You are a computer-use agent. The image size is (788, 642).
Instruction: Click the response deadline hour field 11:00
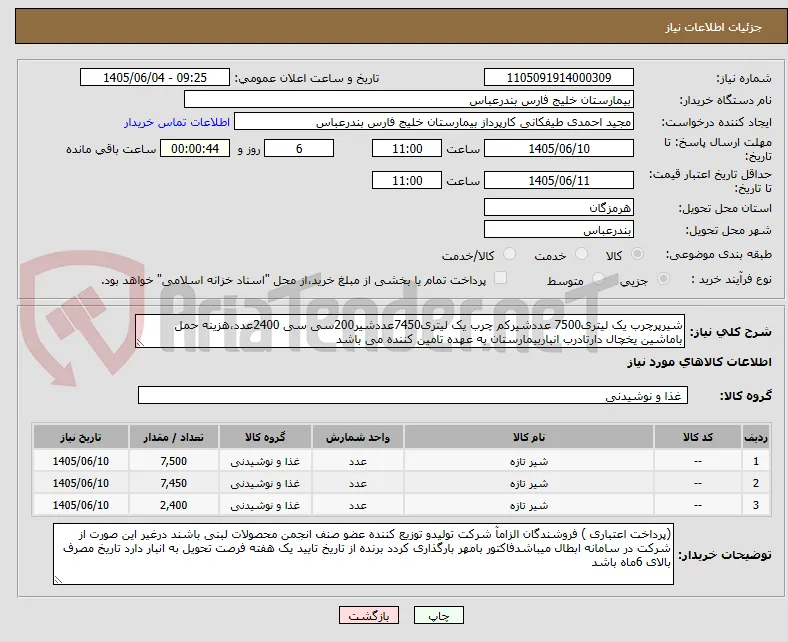click(407, 148)
